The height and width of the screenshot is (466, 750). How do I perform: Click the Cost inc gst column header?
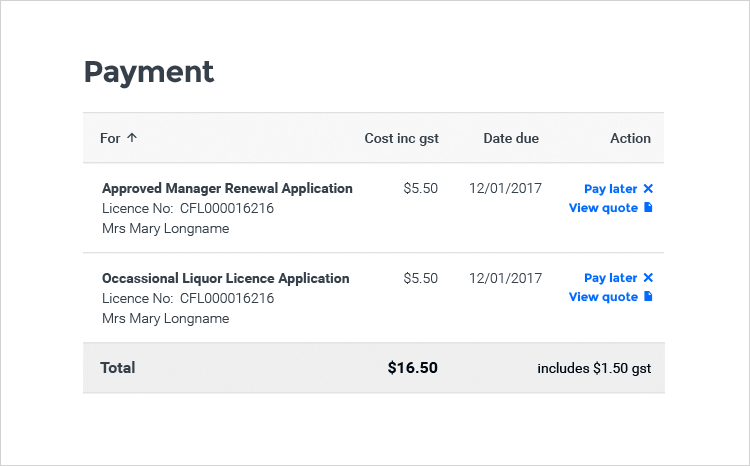point(401,139)
